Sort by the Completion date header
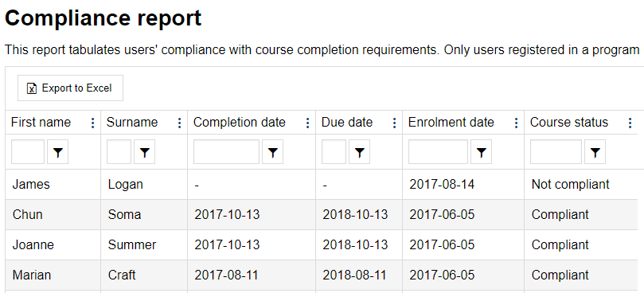Viewport: 644px width, 293px height. [x=239, y=122]
